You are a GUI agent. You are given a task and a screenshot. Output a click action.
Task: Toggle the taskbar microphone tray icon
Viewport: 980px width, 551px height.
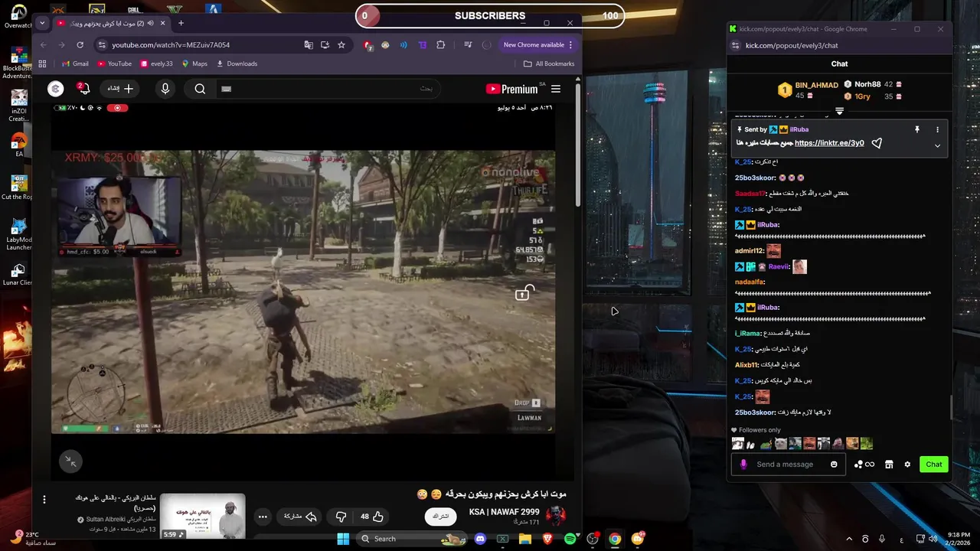coord(882,539)
